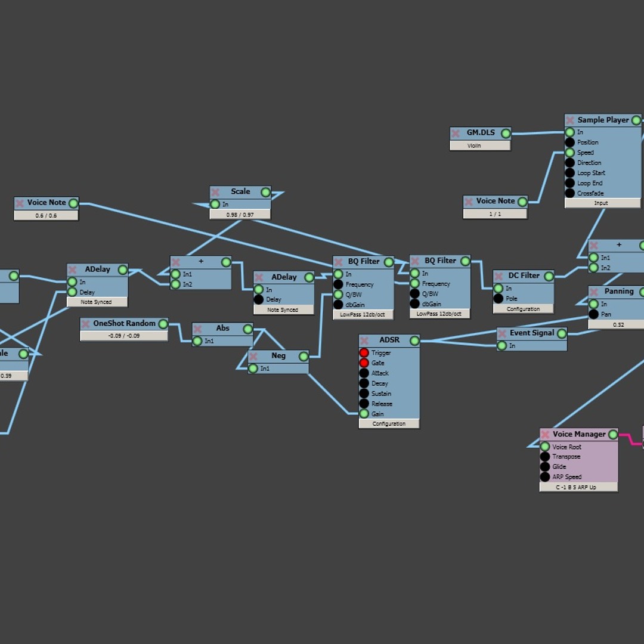The image size is (644, 644).
Task: Toggle the red Gate port on ADSR
Action: coord(364,363)
